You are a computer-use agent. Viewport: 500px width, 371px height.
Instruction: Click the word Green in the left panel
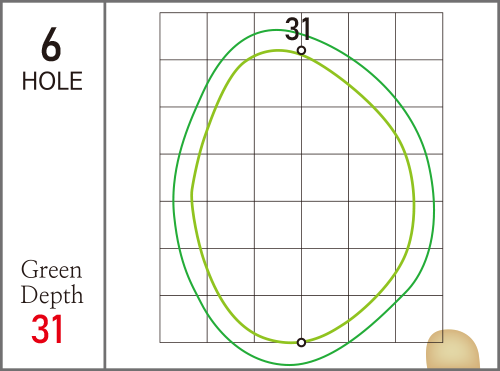tap(51, 270)
